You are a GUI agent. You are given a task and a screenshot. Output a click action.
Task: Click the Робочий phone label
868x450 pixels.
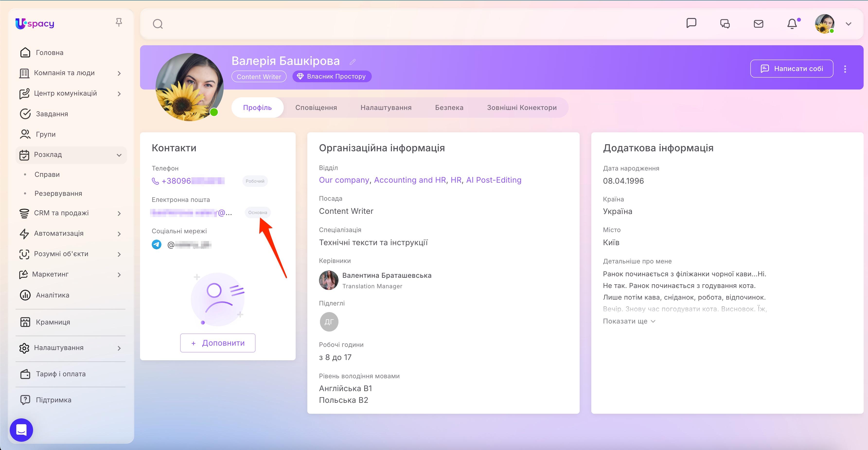coord(255,181)
